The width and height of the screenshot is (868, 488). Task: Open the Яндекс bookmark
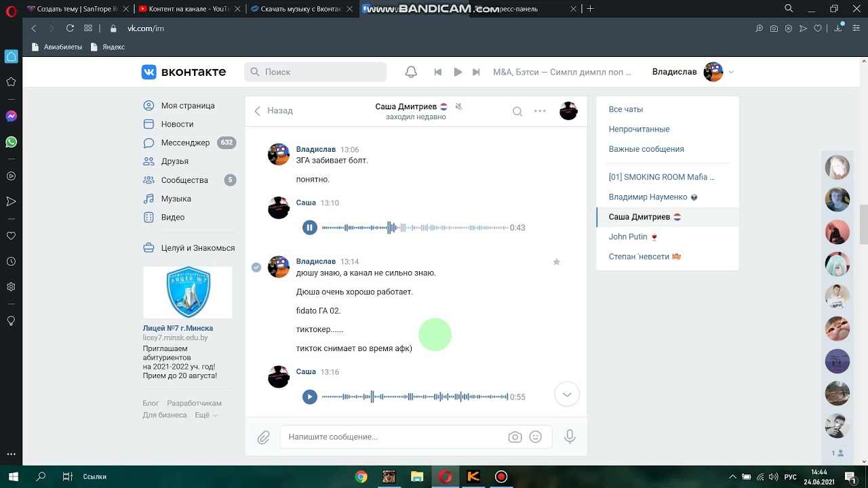[x=107, y=47]
